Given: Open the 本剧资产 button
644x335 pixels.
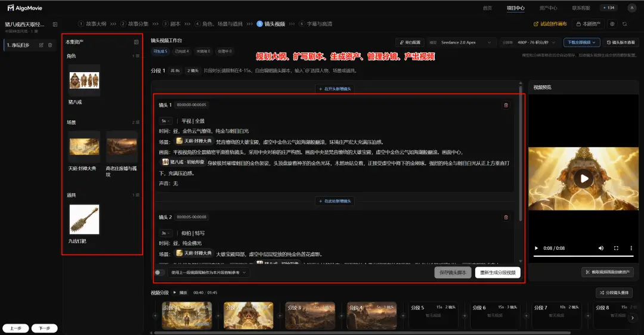Looking at the screenshot, I should 588,24.
